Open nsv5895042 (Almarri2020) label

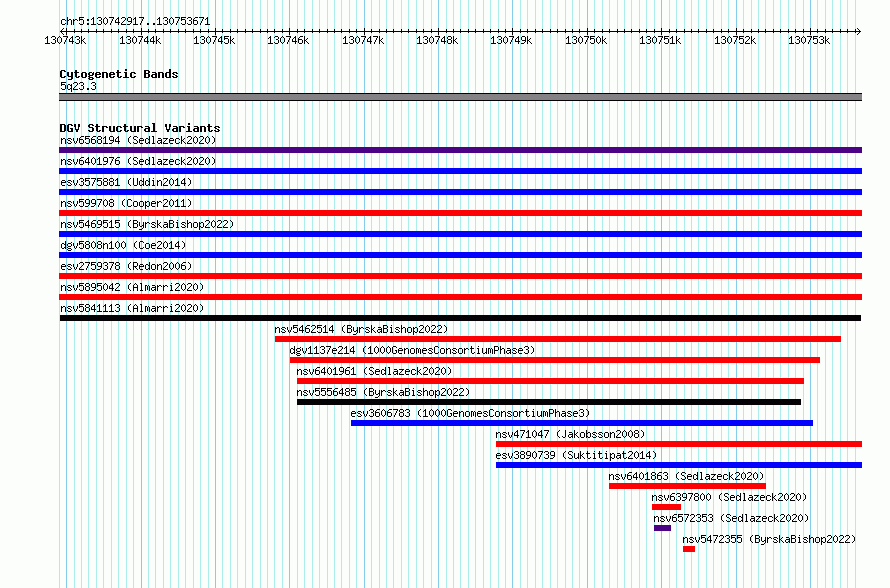(132, 287)
